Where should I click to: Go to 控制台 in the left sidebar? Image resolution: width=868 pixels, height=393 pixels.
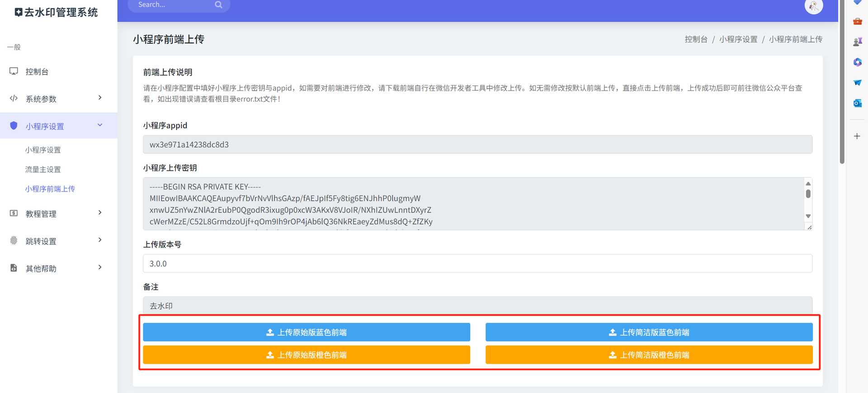point(37,72)
